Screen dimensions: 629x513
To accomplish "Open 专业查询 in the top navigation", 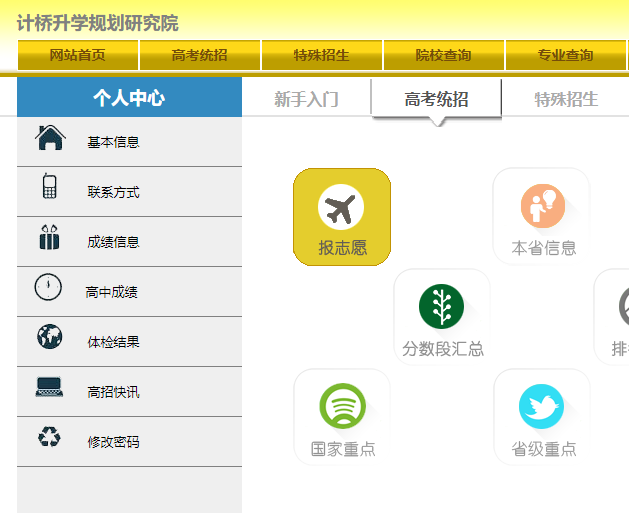I will click(x=566, y=55).
